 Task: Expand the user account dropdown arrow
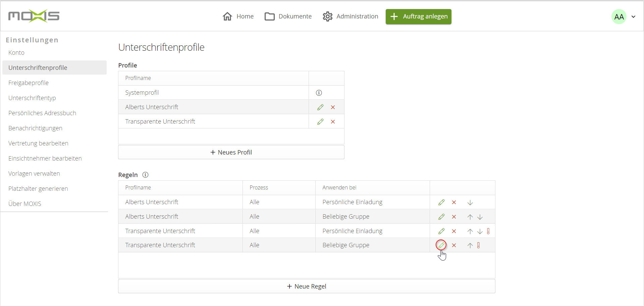[x=633, y=16]
